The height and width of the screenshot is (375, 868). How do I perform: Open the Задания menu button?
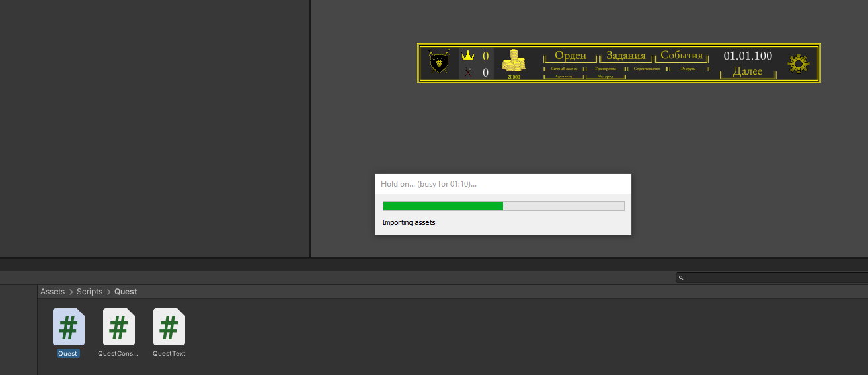625,56
